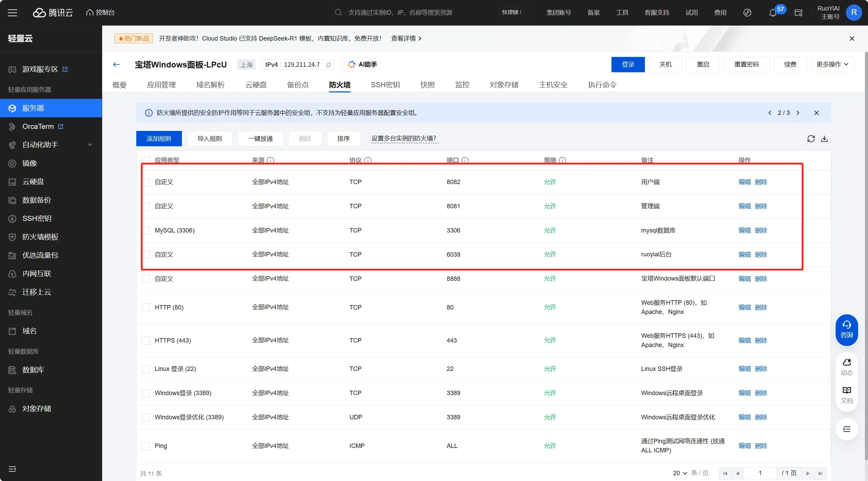
Task: Click the 咨询 support headset button
Action: click(847, 329)
